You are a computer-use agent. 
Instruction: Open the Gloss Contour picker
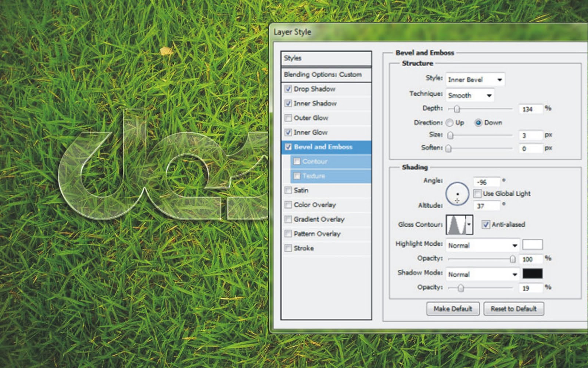coord(456,224)
